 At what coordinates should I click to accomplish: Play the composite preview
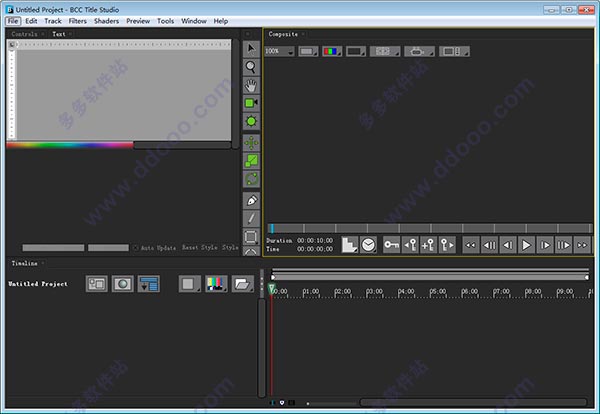click(526, 245)
